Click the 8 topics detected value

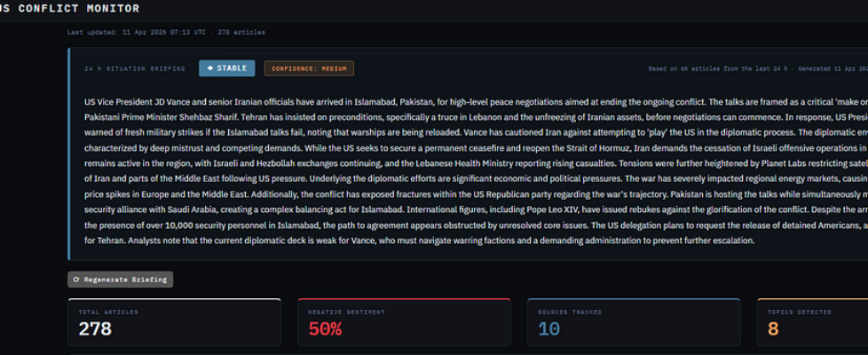tap(772, 329)
